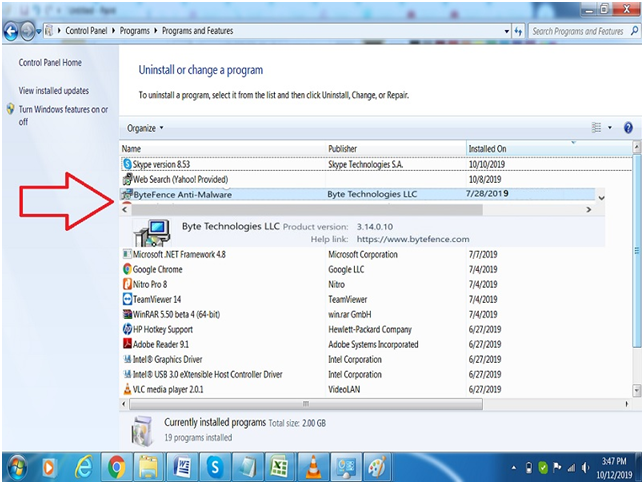The image size is (644, 484).
Task: Open the recent pages dropdown arrow
Action: tap(39, 32)
